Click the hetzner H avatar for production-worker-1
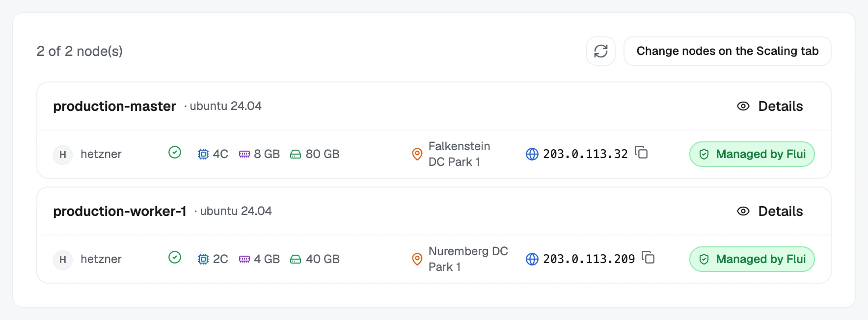This screenshot has width=868, height=320. [63, 260]
